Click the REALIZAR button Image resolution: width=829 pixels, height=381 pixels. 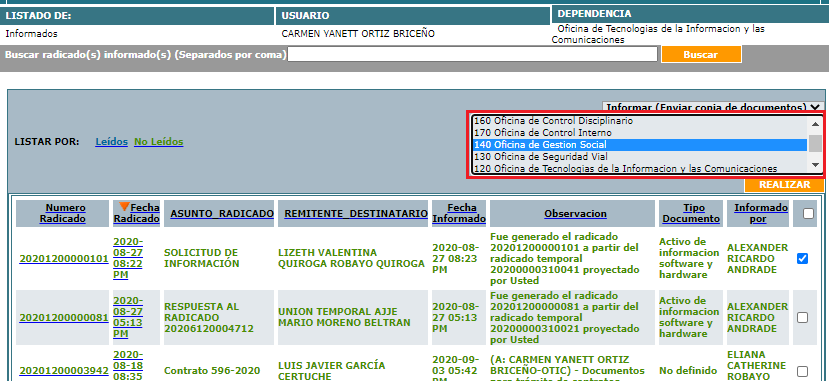coord(785,185)
